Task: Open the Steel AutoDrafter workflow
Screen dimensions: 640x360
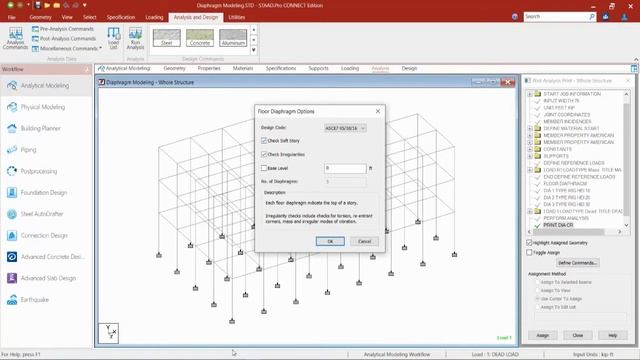Action: (46, 214)
